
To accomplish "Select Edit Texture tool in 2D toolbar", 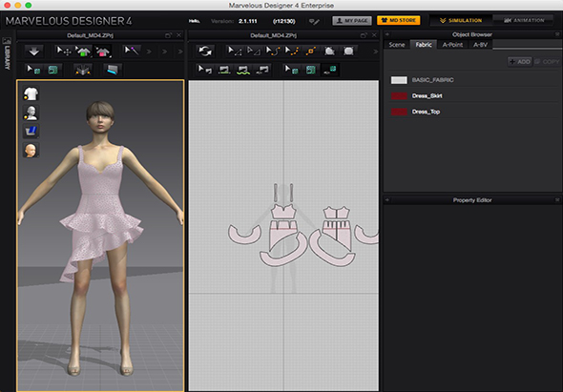I will [x=291, y=70].
